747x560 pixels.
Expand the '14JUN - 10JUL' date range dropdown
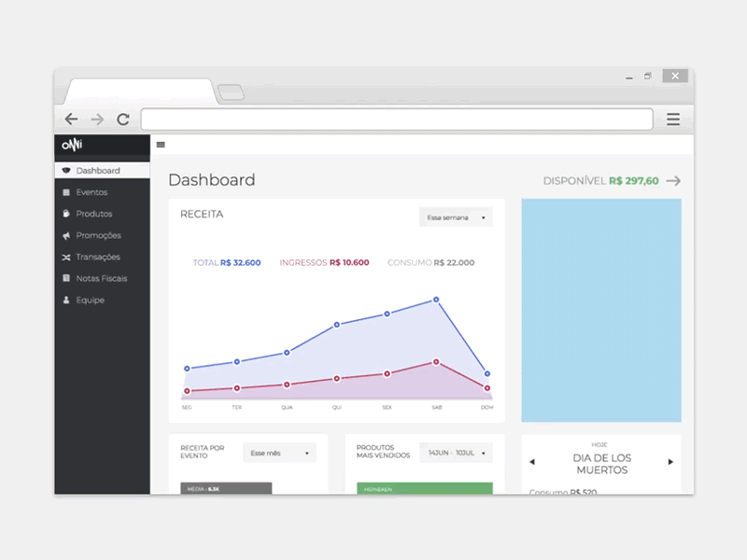[x=457, y=452]
